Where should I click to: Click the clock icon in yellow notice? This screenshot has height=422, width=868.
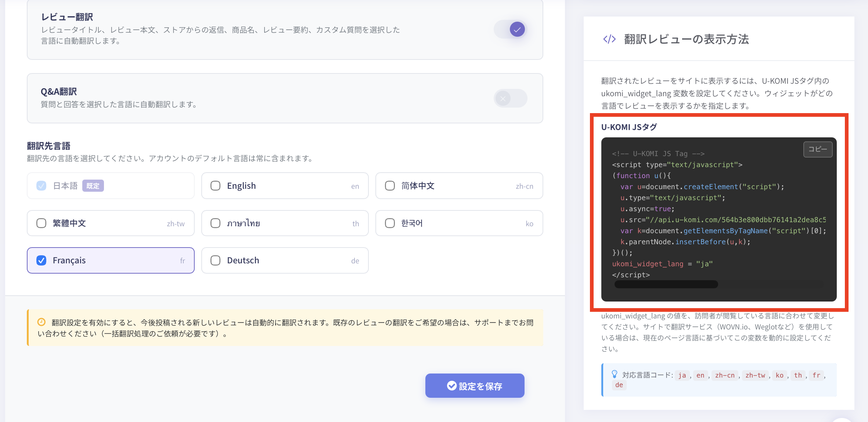[42, 322]
